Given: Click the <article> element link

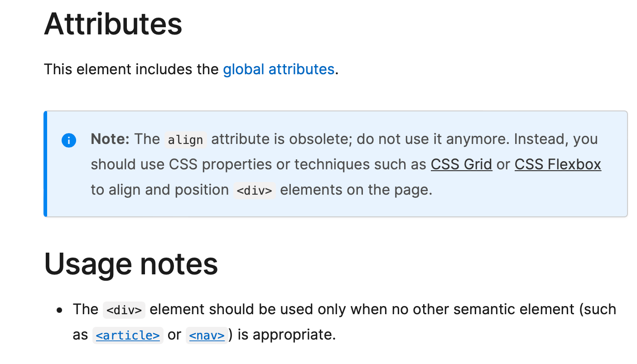Looking at the screenshot, I should pyautogui.click(x=128, y=335).
